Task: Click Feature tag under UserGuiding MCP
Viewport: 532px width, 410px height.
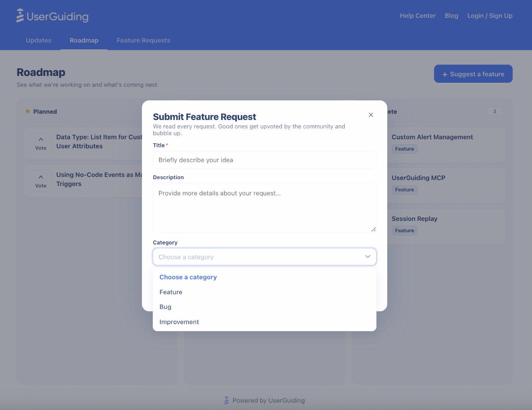Action: coord(404,190)
